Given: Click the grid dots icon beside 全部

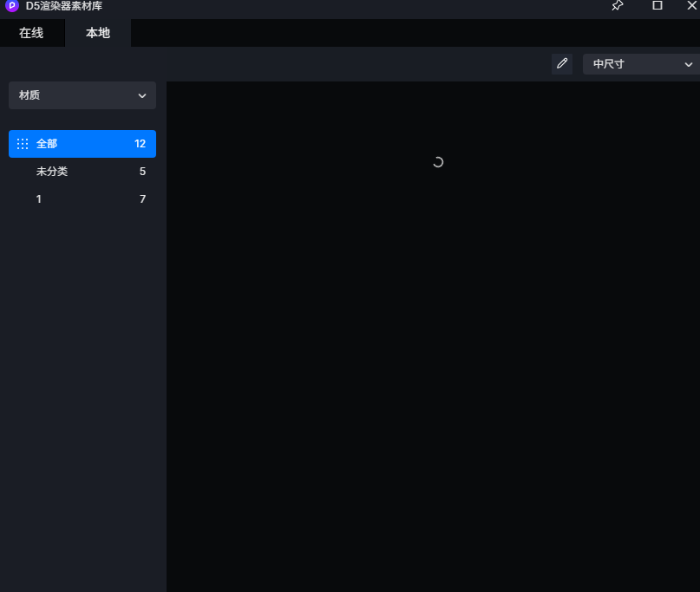Looking at the screenshot, I should (23, 144).
